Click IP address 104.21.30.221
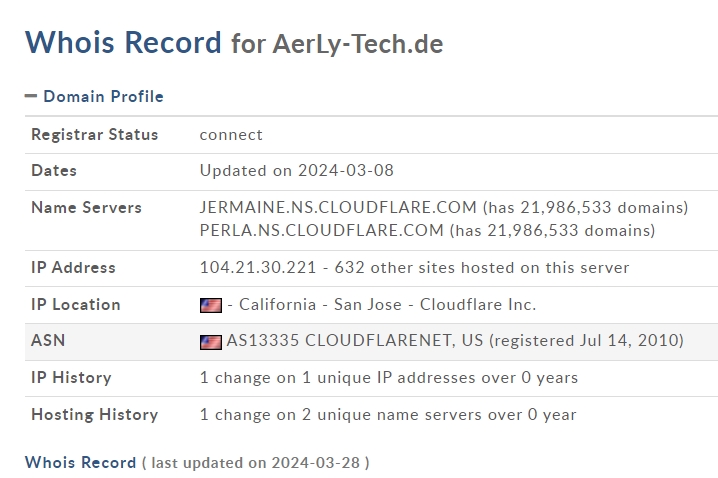Image resolution: width=718 pixels, height=478 pixels. coord(258,267)
